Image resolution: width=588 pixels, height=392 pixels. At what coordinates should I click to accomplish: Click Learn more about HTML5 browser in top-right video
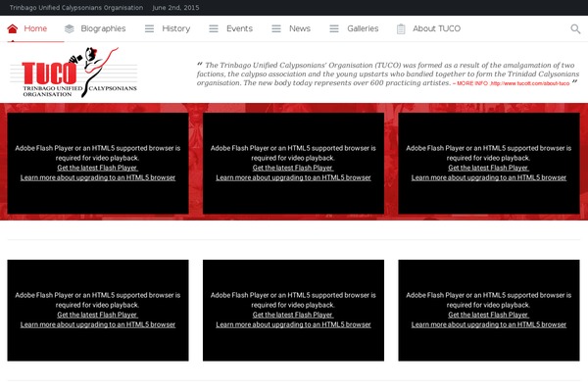[x=489, y=177]
